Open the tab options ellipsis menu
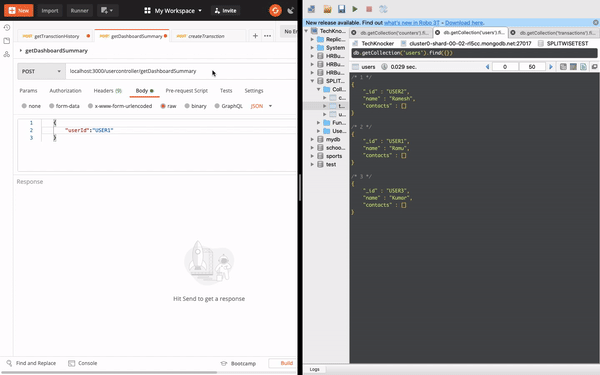The width and height of the screenshot is (600, 375). (267, 36)
